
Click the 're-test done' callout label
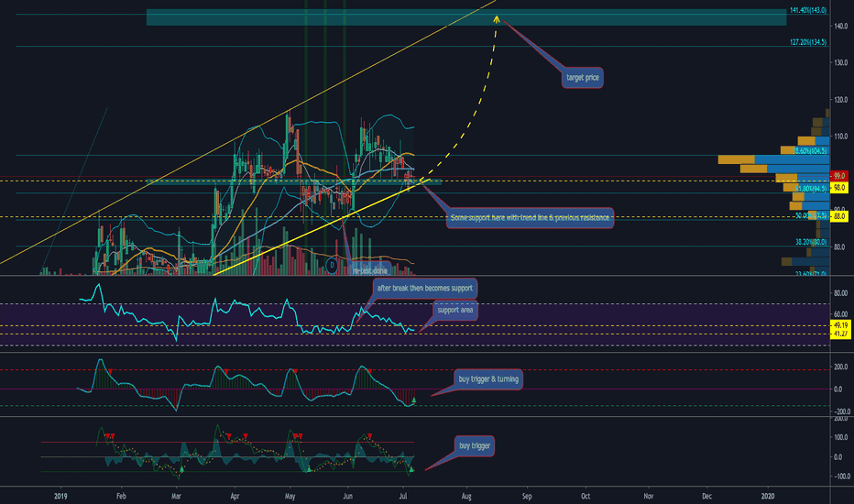[370, 270]
